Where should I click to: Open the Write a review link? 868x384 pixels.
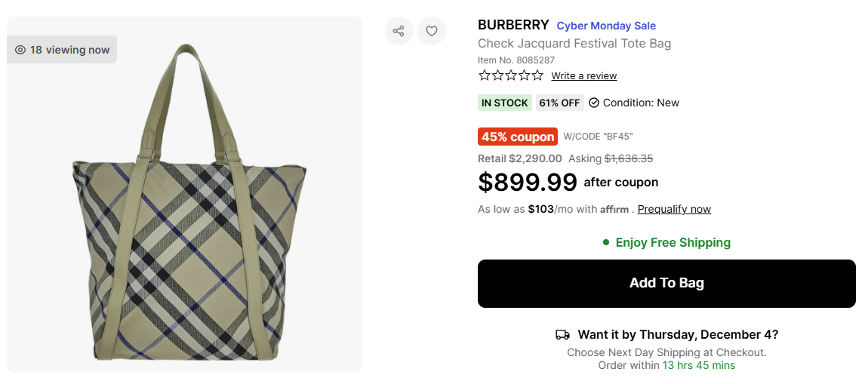coord(583,76)
